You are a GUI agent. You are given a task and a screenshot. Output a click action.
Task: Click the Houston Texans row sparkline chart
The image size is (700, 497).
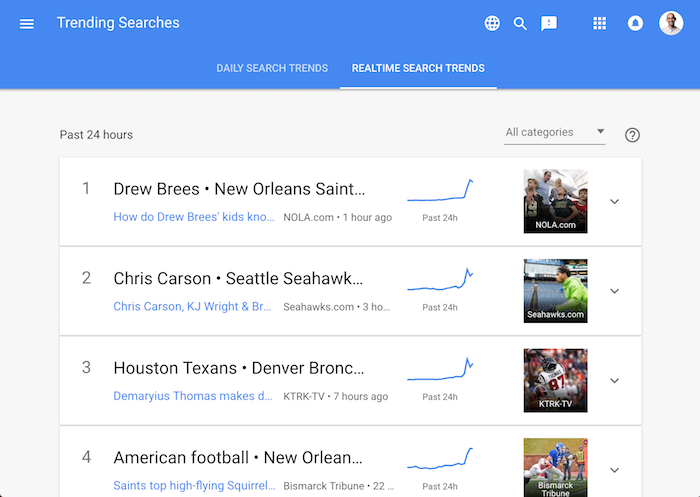coord(440,369)
